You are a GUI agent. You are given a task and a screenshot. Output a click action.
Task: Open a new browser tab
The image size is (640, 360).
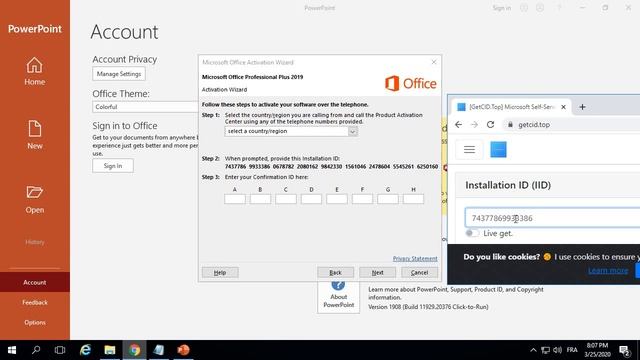click(x=582, y=107)
